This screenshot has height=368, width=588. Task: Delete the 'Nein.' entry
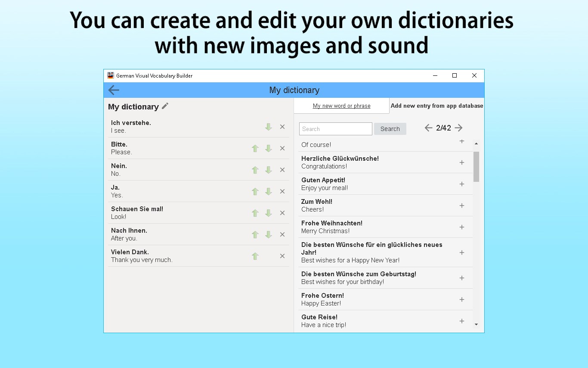pos(282,170)
